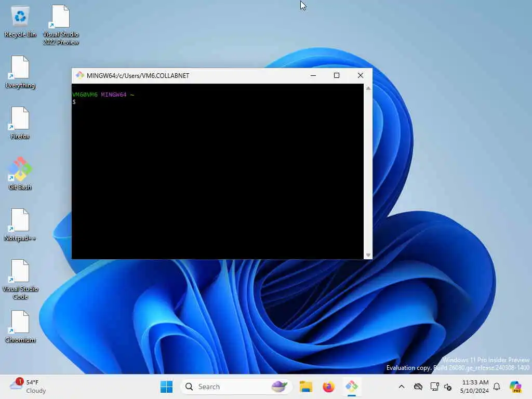The image size is (532, 399).
Task: Minimize the MINGW64 terminal window
Action: 313,75
